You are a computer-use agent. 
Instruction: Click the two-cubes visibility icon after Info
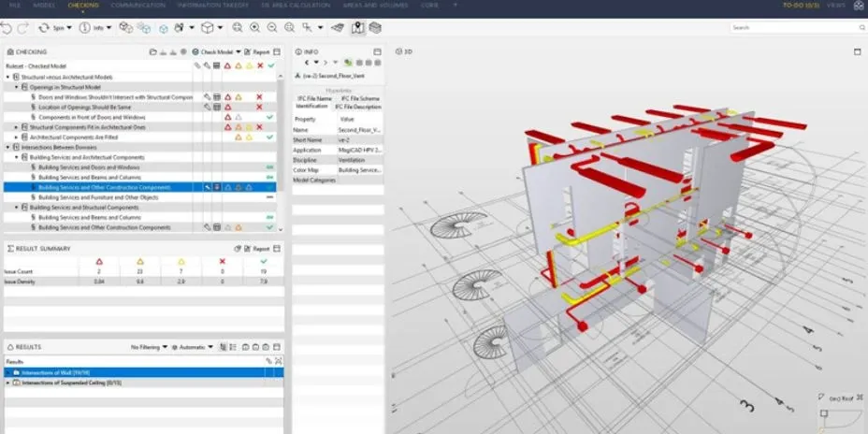pos(126,27)
